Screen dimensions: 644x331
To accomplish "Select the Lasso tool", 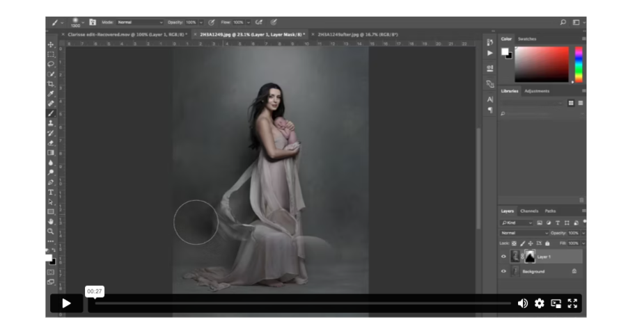I will tap(51, 64).
